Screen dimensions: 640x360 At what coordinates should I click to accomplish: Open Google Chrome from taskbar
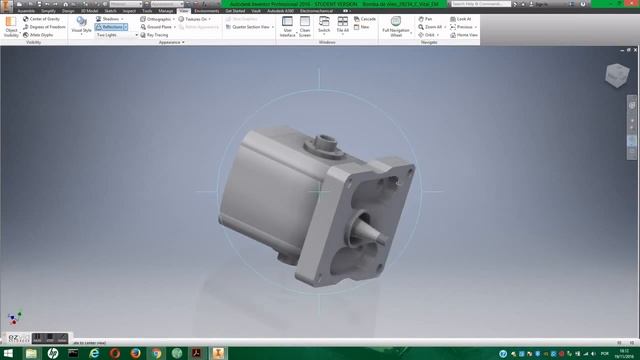(x=156, y=353)
